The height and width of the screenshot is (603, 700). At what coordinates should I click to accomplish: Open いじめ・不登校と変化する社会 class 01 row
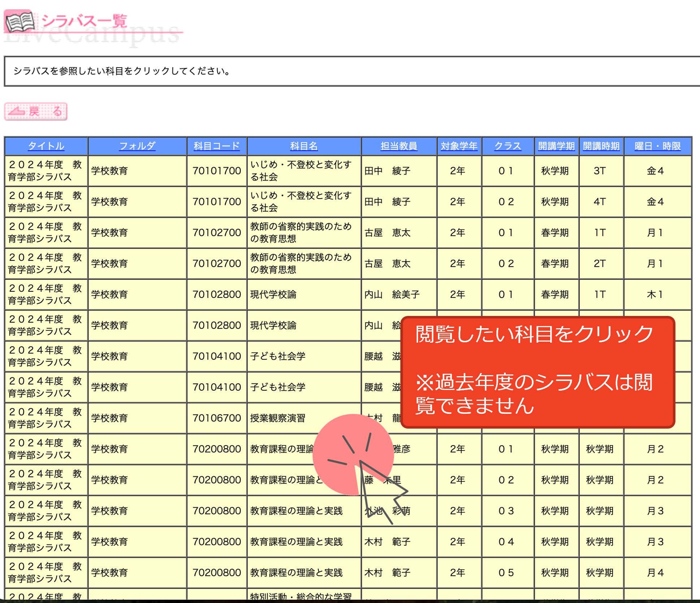click(x=301, y=170)
